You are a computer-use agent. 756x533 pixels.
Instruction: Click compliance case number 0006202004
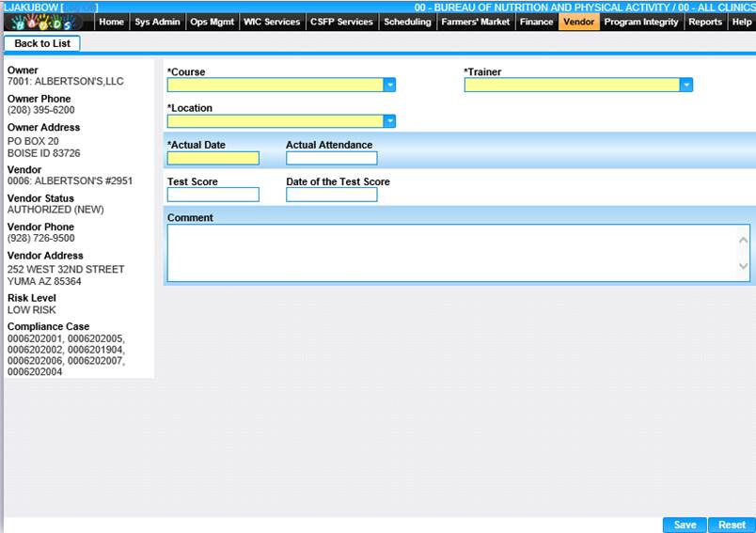(35, 372)
